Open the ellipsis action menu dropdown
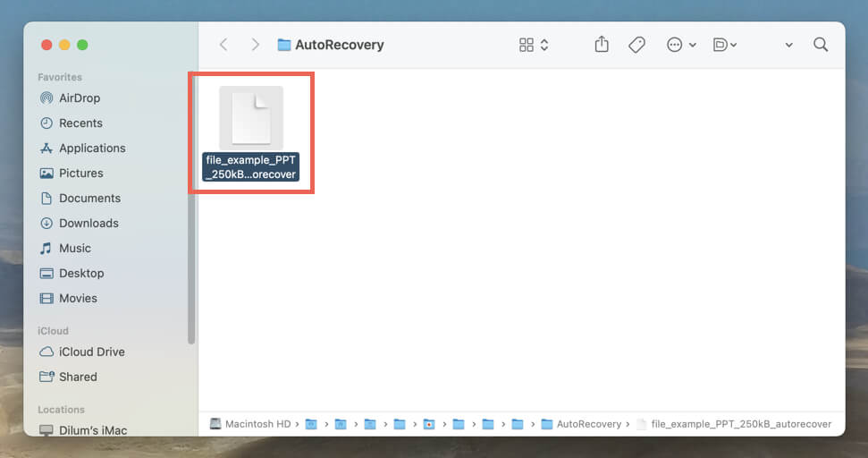 click(x=681, y=45)
